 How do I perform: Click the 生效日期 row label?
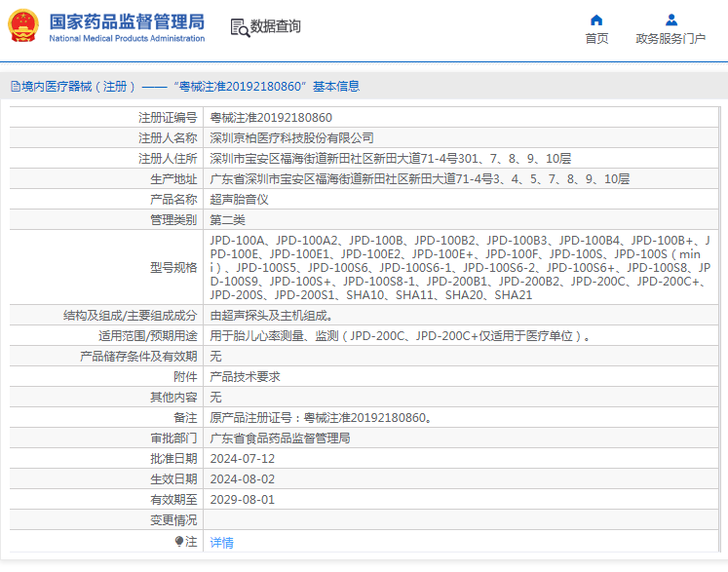[173, 479]
